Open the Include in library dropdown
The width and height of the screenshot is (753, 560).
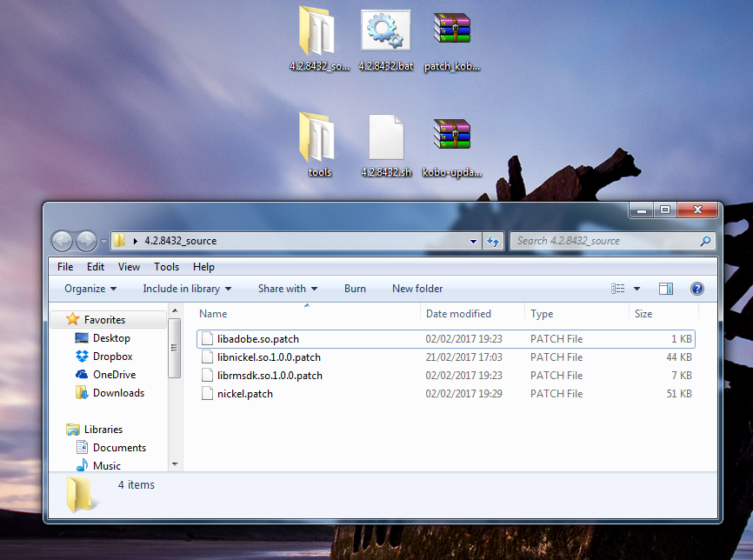187,289
